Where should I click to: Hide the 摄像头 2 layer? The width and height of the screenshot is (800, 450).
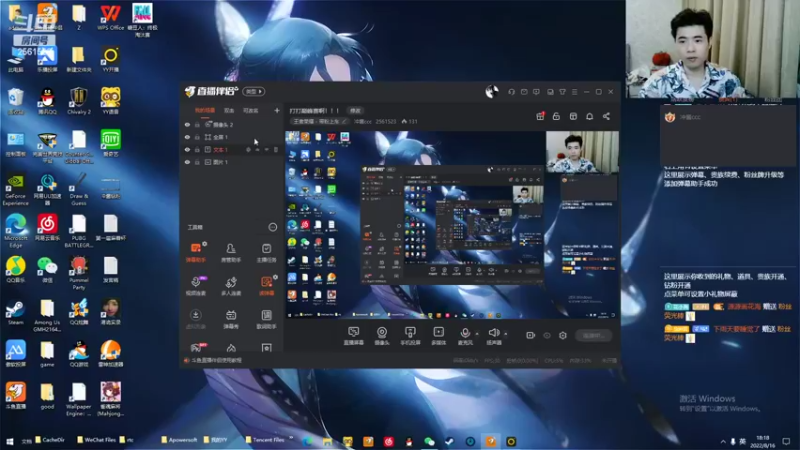coord(187,124)
